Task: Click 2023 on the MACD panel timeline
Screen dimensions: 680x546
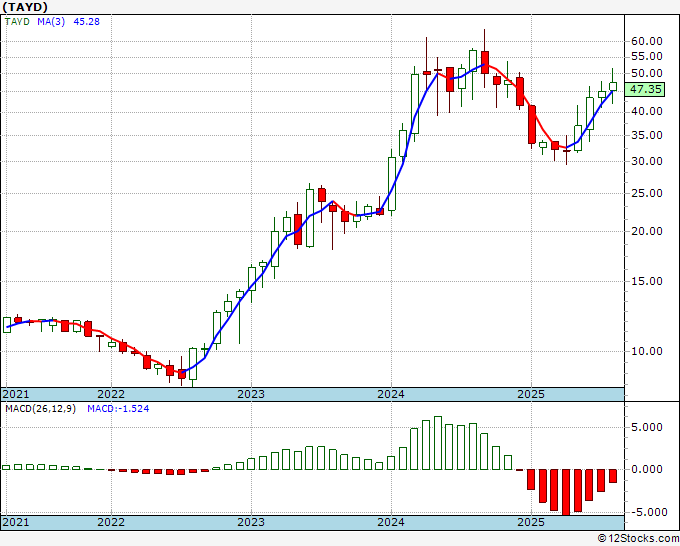Action: point(251,522)
